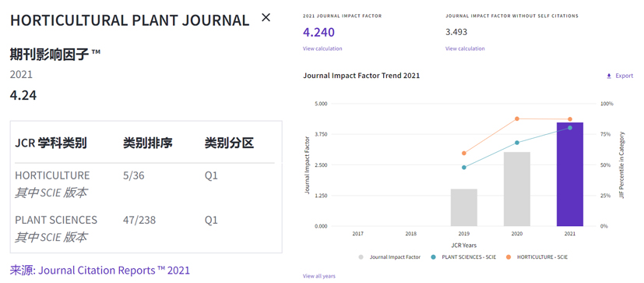This screenshot has height=283, width=644.
Task: Click the 2019 Plant Sciences teal data point
Action: tap(464, 168)
